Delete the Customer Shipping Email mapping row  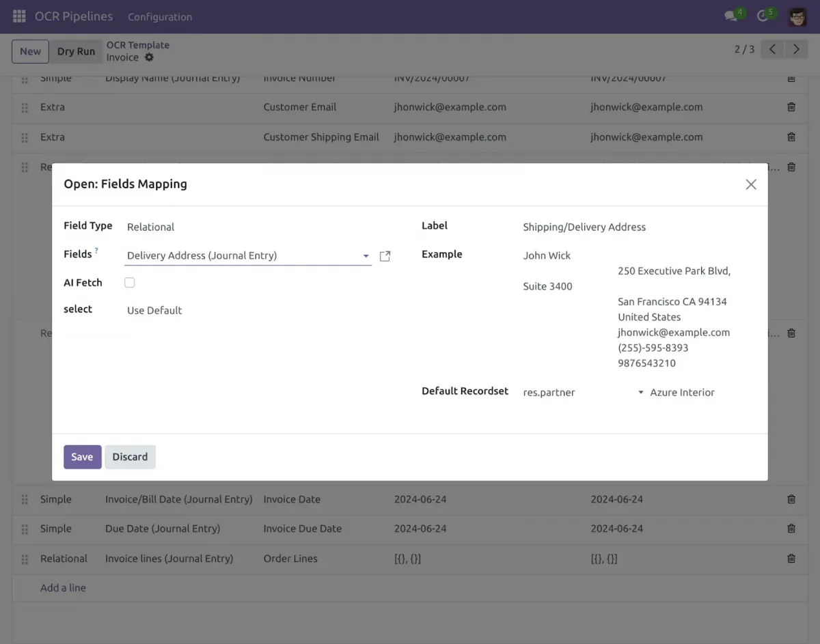tap(791, 137)
